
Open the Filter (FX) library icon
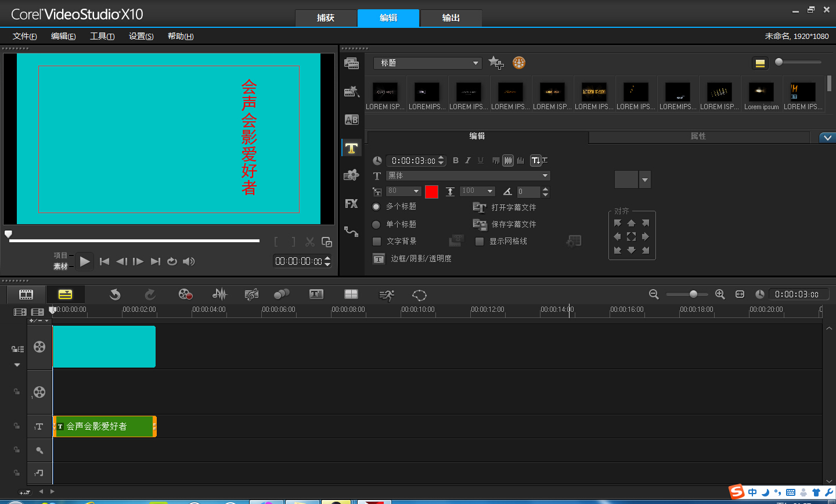(x=351, y=204)
